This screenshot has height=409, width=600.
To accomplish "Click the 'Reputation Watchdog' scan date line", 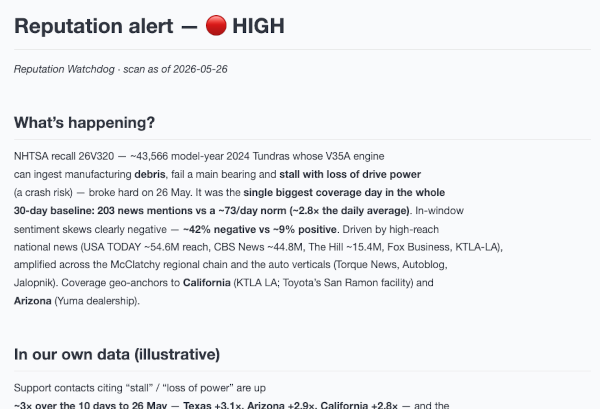I will pos(121,69).
